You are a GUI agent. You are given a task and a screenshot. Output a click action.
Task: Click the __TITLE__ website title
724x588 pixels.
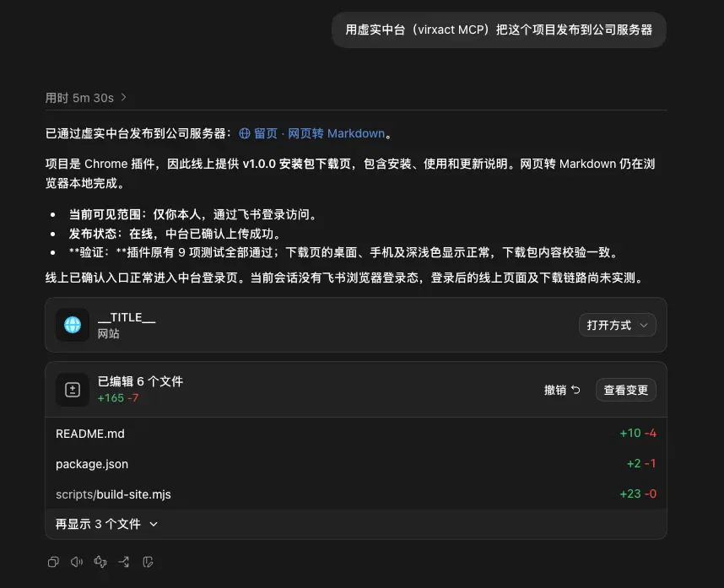[127, 317]
